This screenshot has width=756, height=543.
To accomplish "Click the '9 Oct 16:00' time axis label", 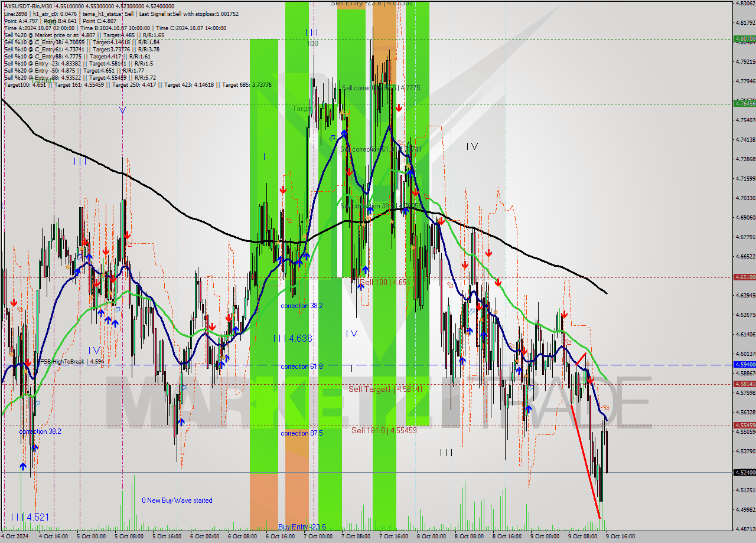I will [620, 537].
